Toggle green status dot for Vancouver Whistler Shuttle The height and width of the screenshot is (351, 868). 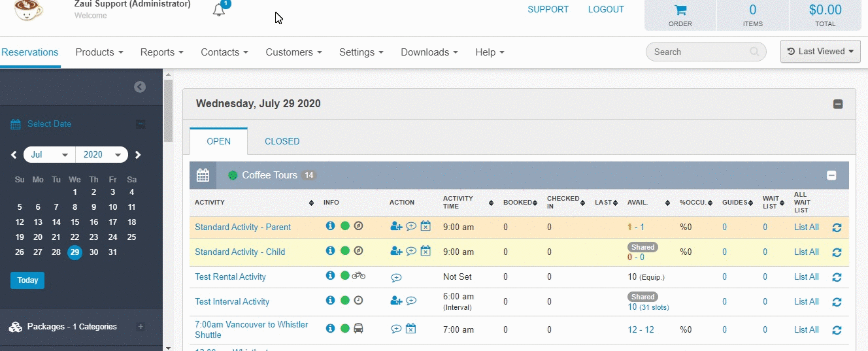point(345,329)
